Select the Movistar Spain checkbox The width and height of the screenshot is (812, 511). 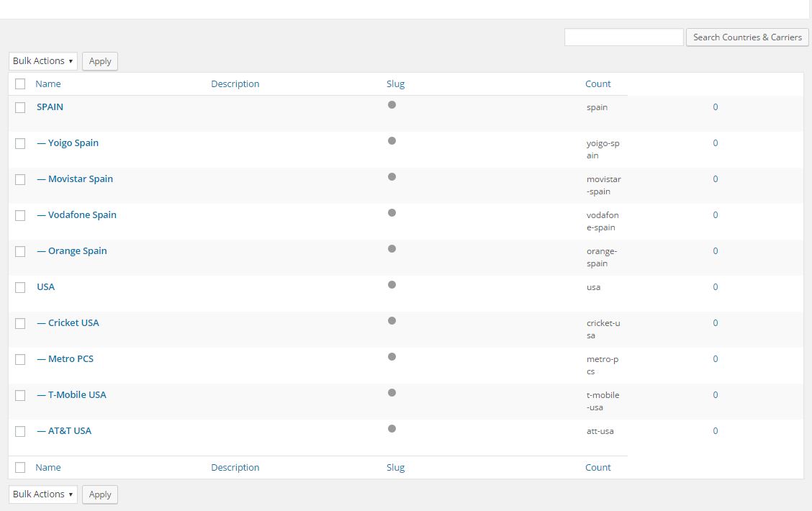20,180
